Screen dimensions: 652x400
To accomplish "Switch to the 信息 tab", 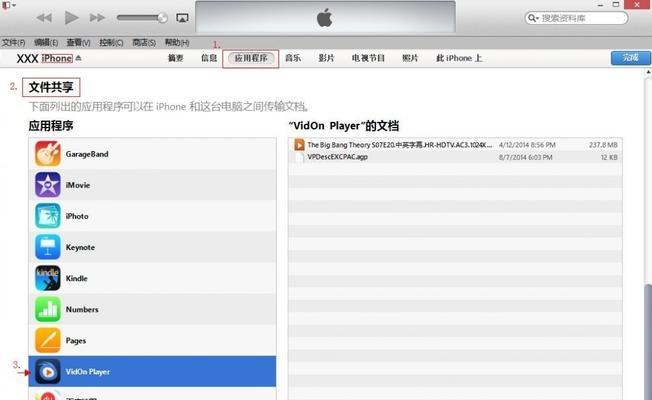I will pos(209,58).
